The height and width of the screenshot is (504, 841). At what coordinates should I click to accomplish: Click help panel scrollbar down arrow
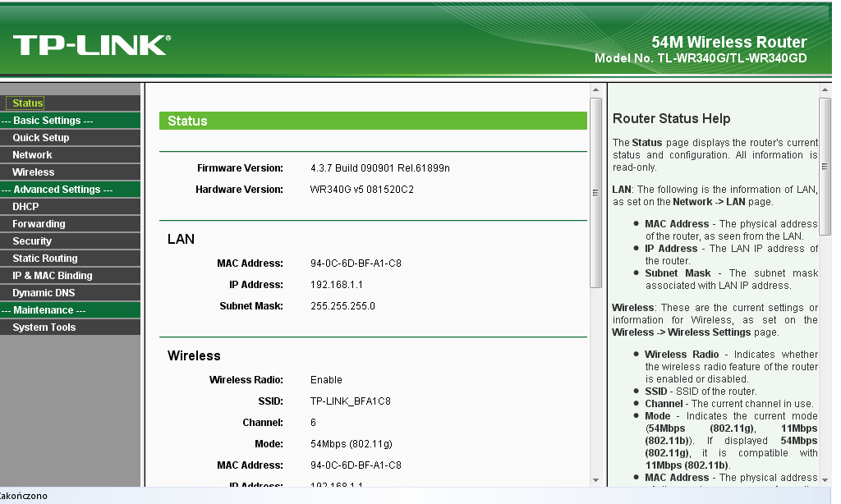(825, 480)
